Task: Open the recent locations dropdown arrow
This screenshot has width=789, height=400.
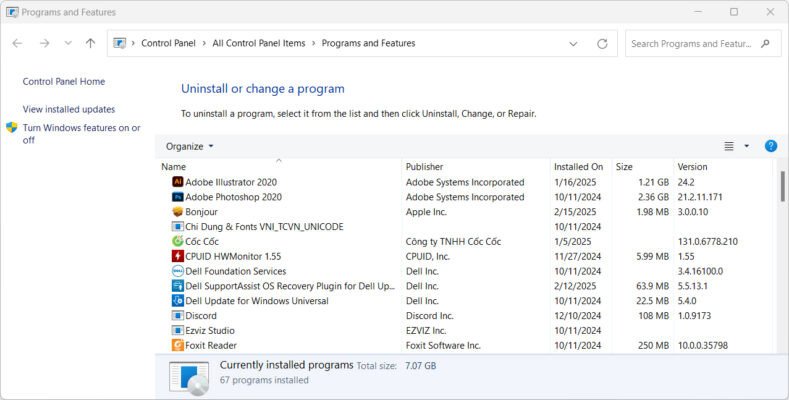Action: (x=68, y=43)
